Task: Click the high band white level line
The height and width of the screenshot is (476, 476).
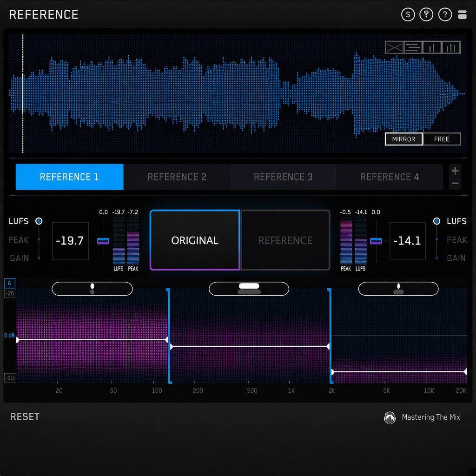Action: point(399,371)
